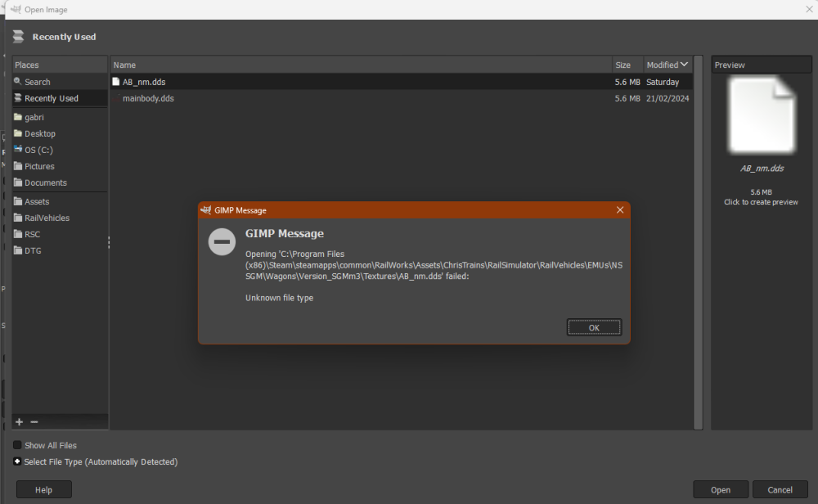Click the minus icon to remove bookmark
The width and height of the screenshot is (818, 504).
click(34, 422)
